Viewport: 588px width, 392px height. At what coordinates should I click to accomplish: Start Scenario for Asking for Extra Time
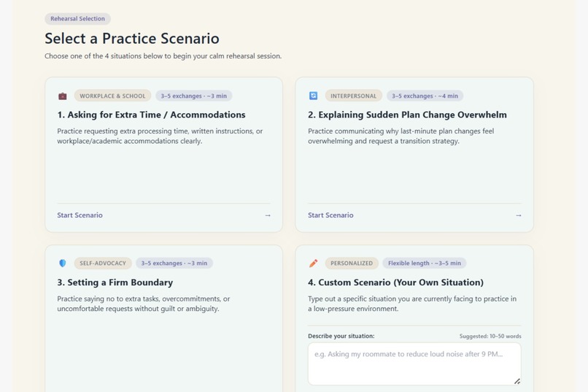click(80, 215)
